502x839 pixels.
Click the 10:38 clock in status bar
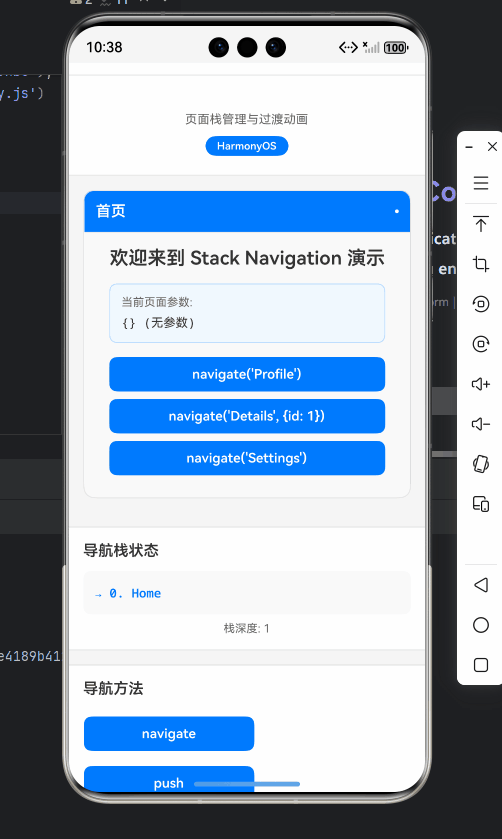[104, 47]
